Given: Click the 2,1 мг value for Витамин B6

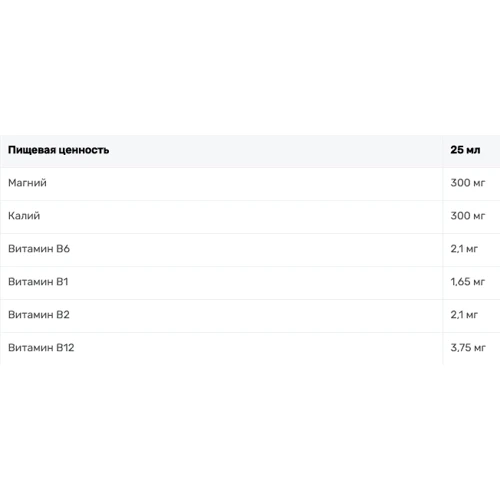Looking at the screenshot, I should click(x=464, y=249).
